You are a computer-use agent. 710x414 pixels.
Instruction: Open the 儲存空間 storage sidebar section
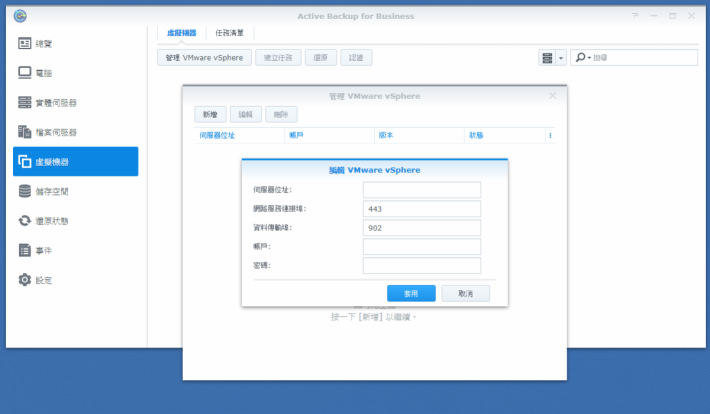point(76,191)
